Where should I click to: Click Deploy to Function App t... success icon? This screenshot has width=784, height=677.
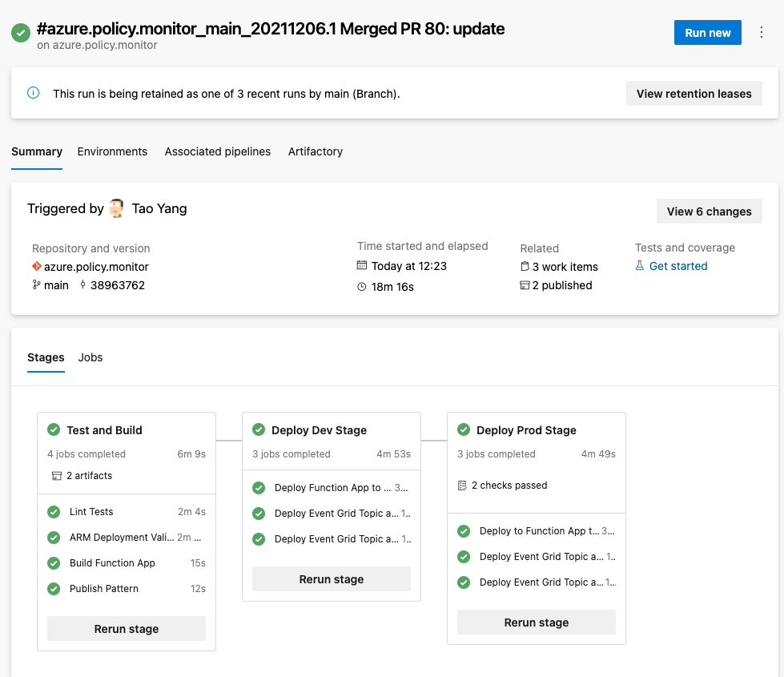click(464, 531)
